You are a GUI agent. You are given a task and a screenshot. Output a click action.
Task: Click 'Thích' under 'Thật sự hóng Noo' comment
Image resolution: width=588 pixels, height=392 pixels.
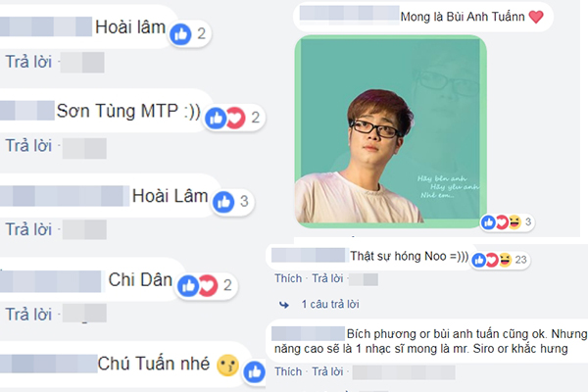pos(288,278)
